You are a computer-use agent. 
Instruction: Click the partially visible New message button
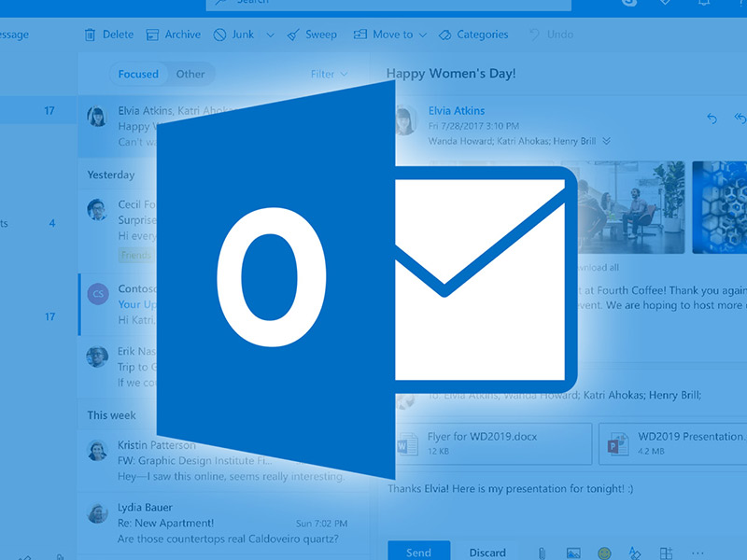[x=14, y=35]
